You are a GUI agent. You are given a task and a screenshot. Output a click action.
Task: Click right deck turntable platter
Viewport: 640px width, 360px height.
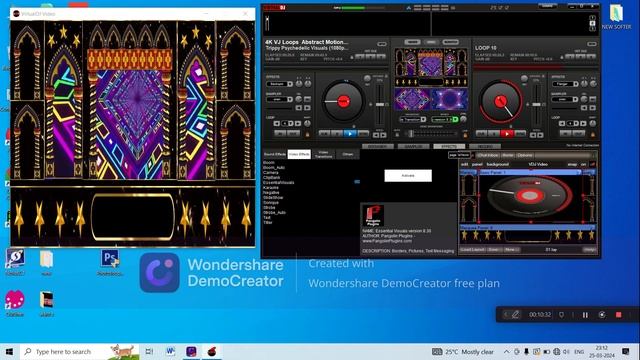(500, 101)
